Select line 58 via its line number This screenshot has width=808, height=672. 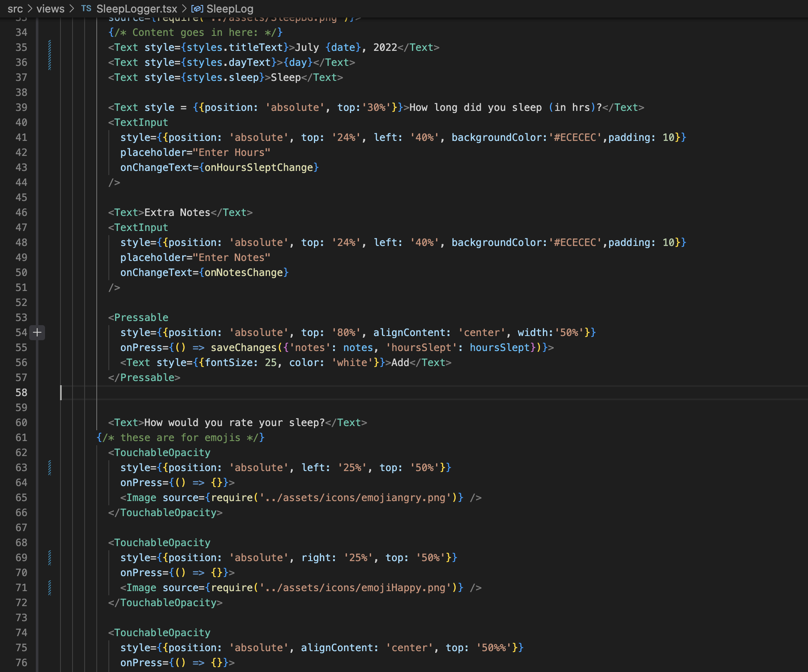click(x=21, y=392)
